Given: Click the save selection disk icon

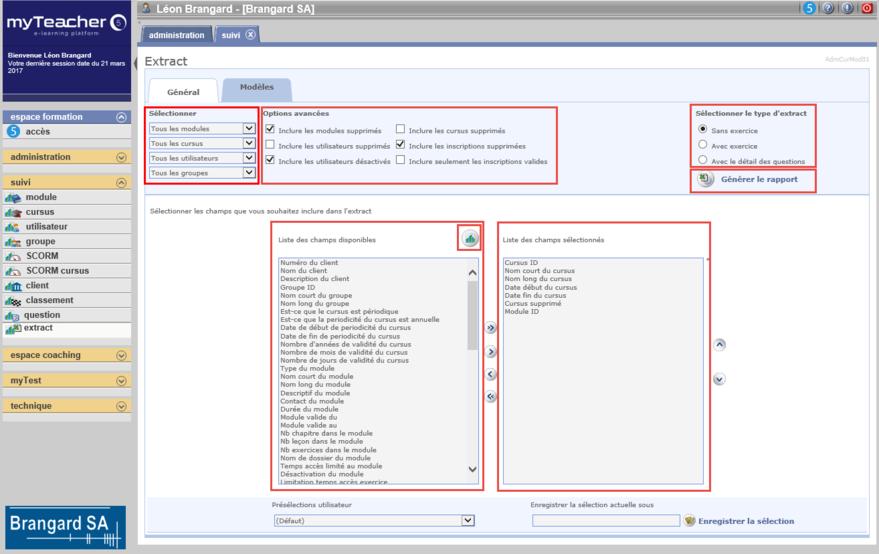Looking at the screenshot, I should [x=690, y=521].
